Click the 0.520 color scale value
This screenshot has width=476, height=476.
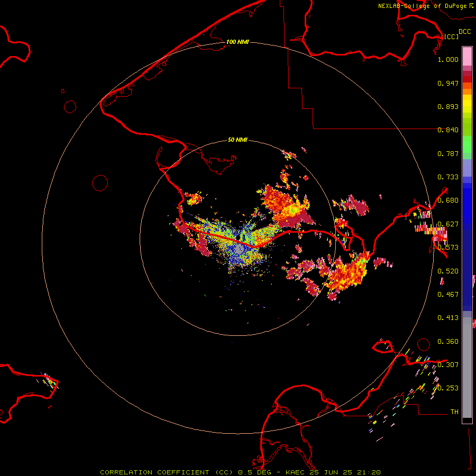(x=448, y=271)
